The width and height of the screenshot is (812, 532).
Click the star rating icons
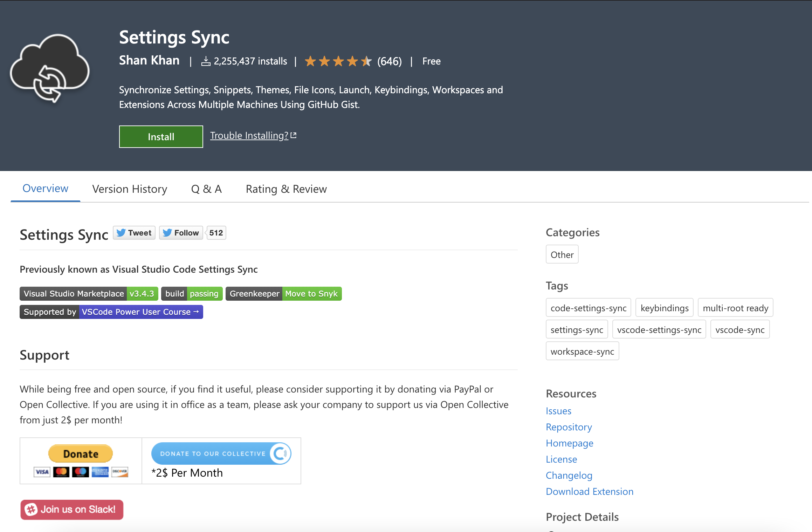point(338,61)
